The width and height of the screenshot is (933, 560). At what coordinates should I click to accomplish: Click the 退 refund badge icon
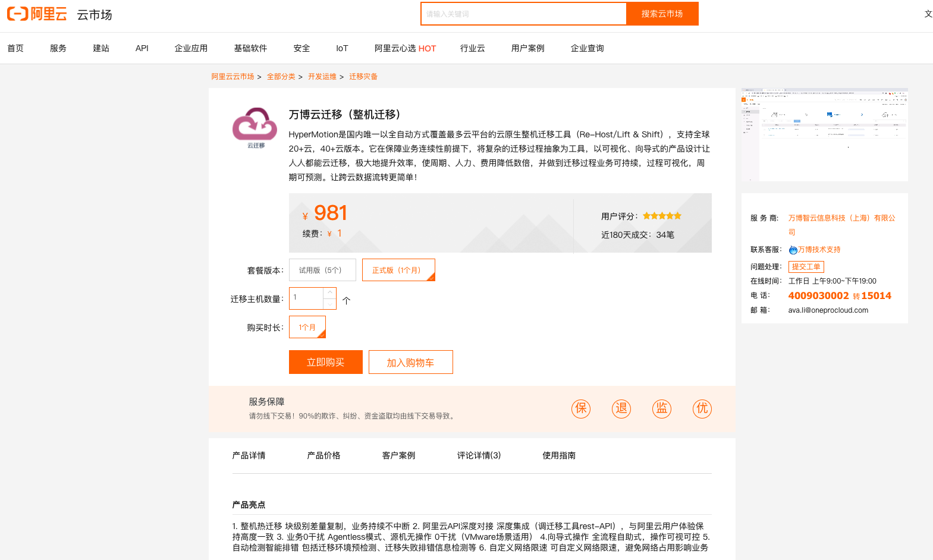621,408
